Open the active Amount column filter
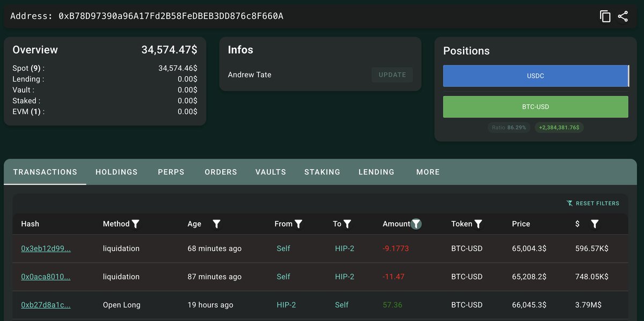 click(416, 224)
